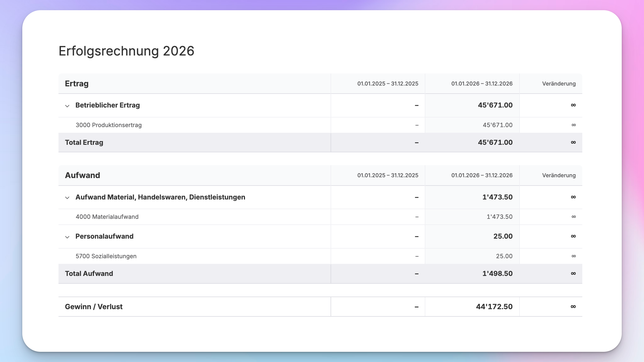Click Veränderung column header in Ertrag table
The height and width of the screenshot is (362, 644).
coord(559,84)
